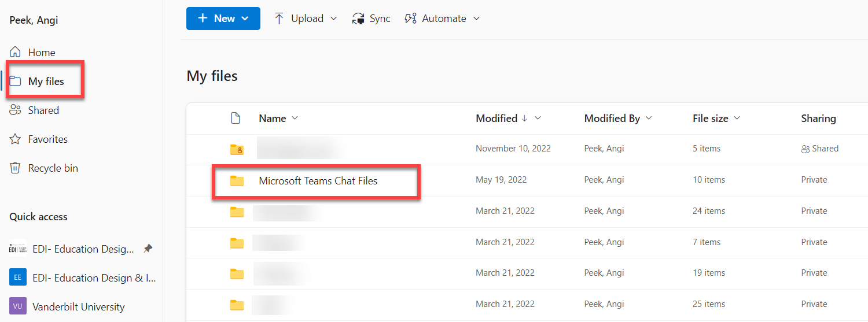Click the shared folder icon dated November 10, 2022
The width and height of the screenshot is (868, 322).
tap(237, 150)
